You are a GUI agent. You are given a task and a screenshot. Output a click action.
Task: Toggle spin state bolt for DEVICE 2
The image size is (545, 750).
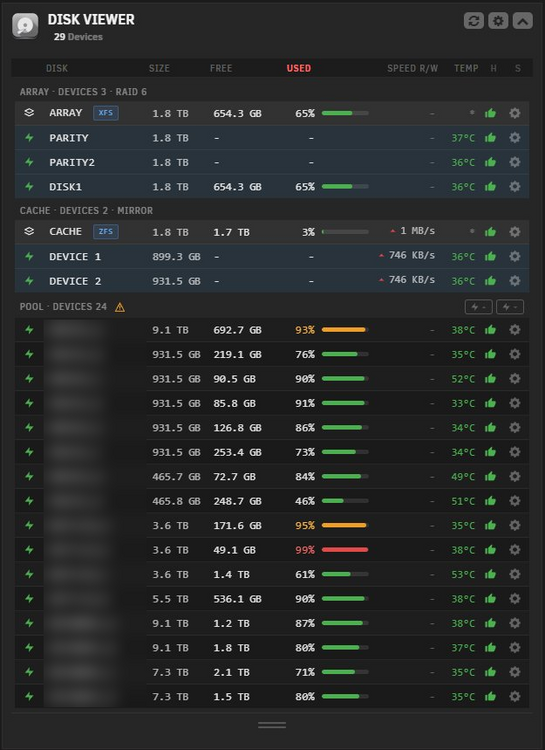(x=29, y=281)
